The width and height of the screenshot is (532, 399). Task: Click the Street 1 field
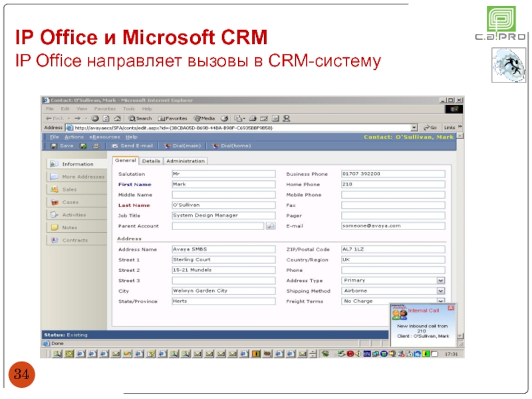[223, 260]
